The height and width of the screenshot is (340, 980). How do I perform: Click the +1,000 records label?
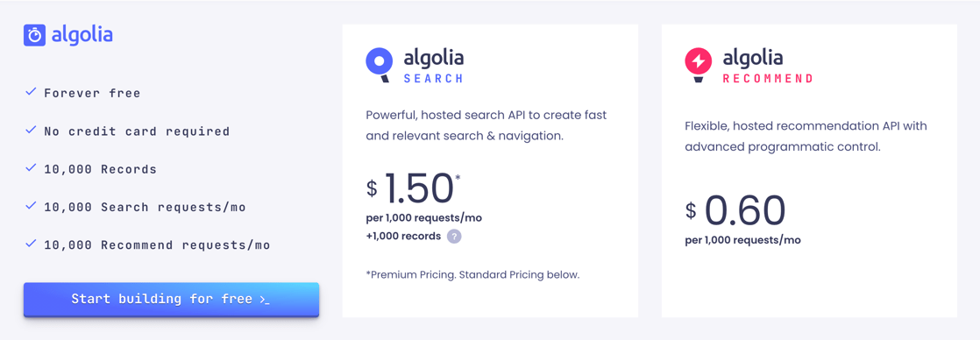click(x=404, y=237)
